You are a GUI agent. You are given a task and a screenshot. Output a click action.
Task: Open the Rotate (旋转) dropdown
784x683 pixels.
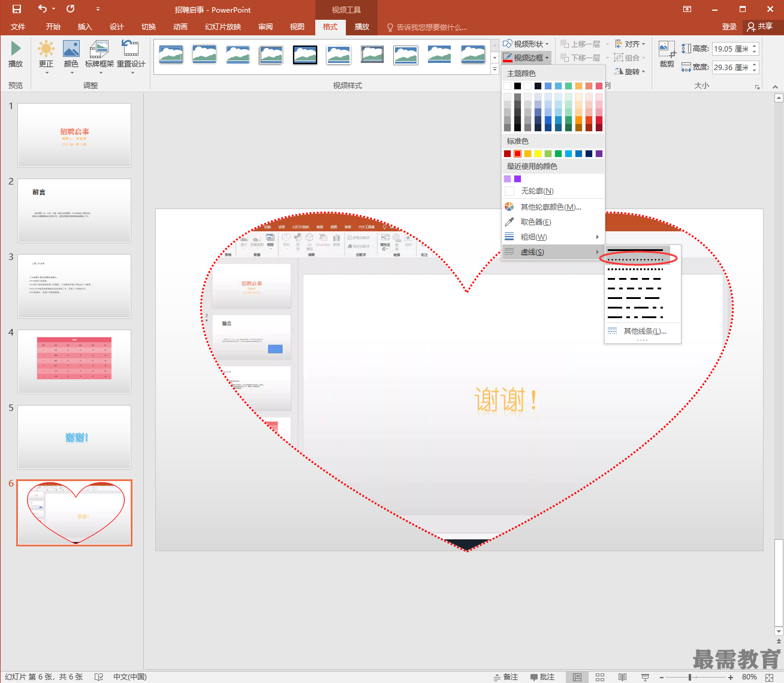(x=630, y=71)
